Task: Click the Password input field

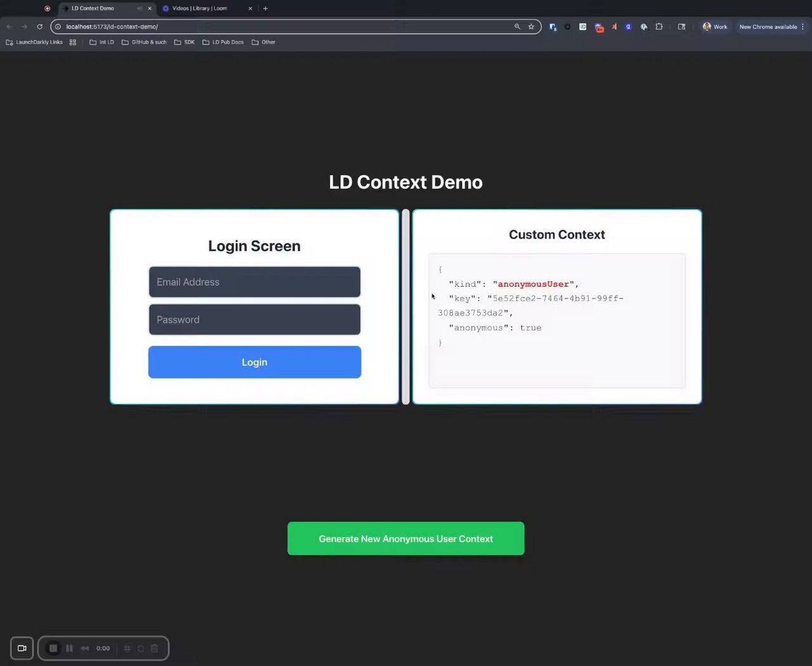Action: coord(254,320)
